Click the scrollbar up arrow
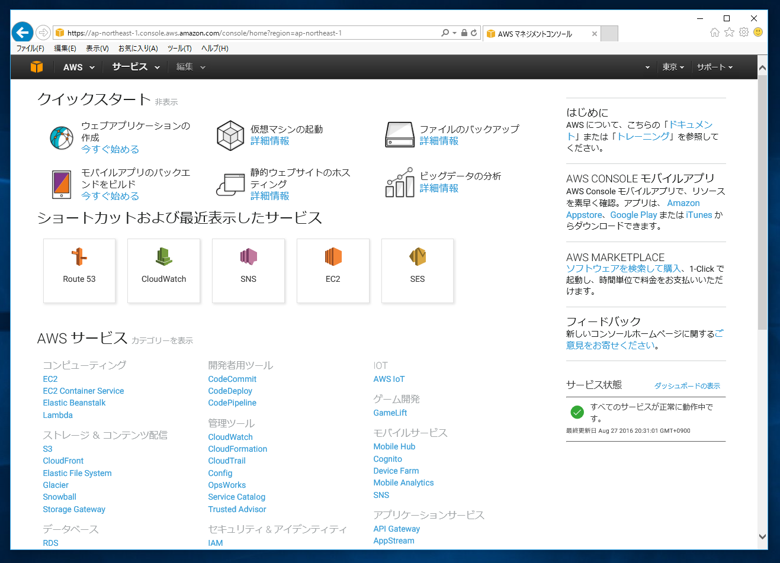Screen dimensions: 780x563 pos(763,68)
